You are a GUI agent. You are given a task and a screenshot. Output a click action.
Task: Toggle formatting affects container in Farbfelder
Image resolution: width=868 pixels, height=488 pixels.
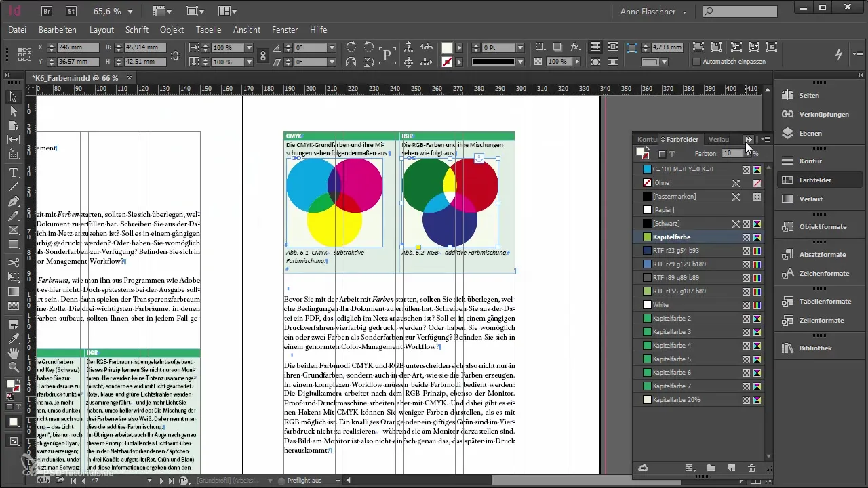coord(662,154)
